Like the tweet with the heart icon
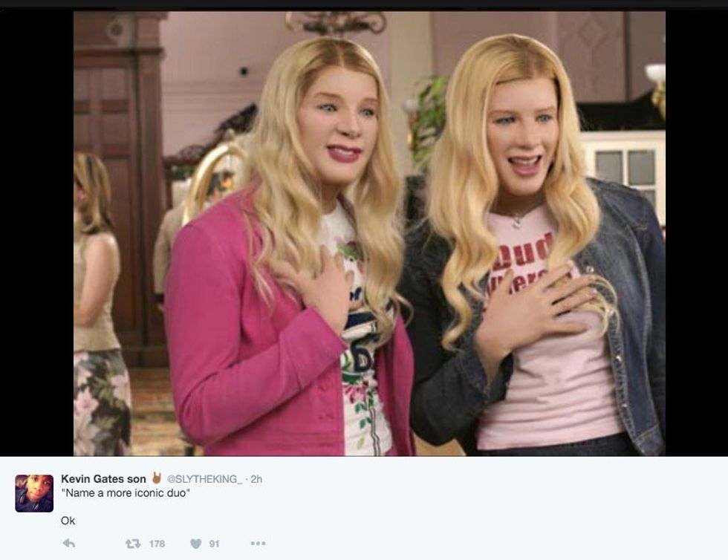The image size is (728, 560). [x=196, y=543]
